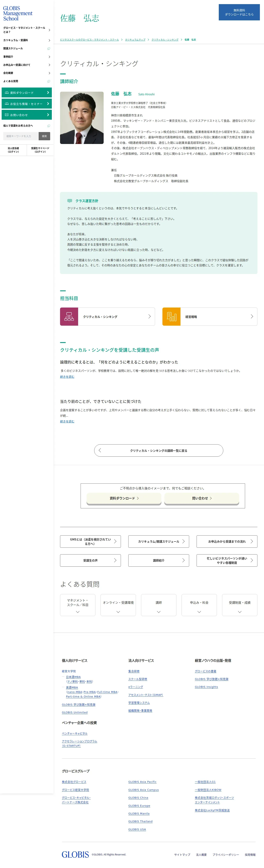264x868 pixels.
Task: Click 講師紹介 navigation button
Action: (x=159, y=560)
